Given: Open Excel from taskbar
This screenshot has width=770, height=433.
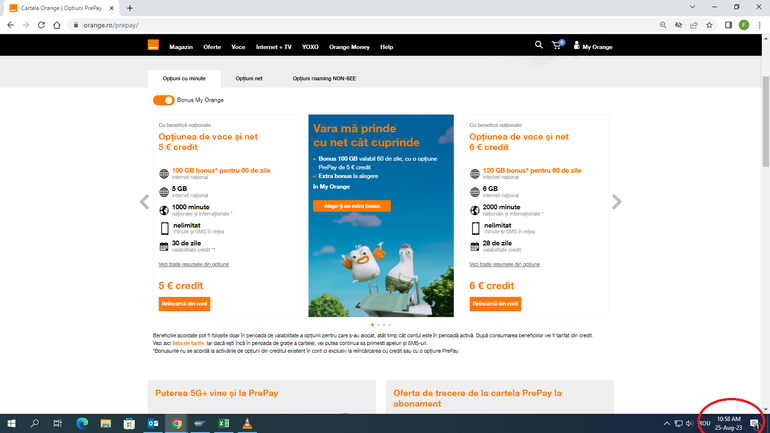Looking at the screenshot, I should (x=223, y=423).
